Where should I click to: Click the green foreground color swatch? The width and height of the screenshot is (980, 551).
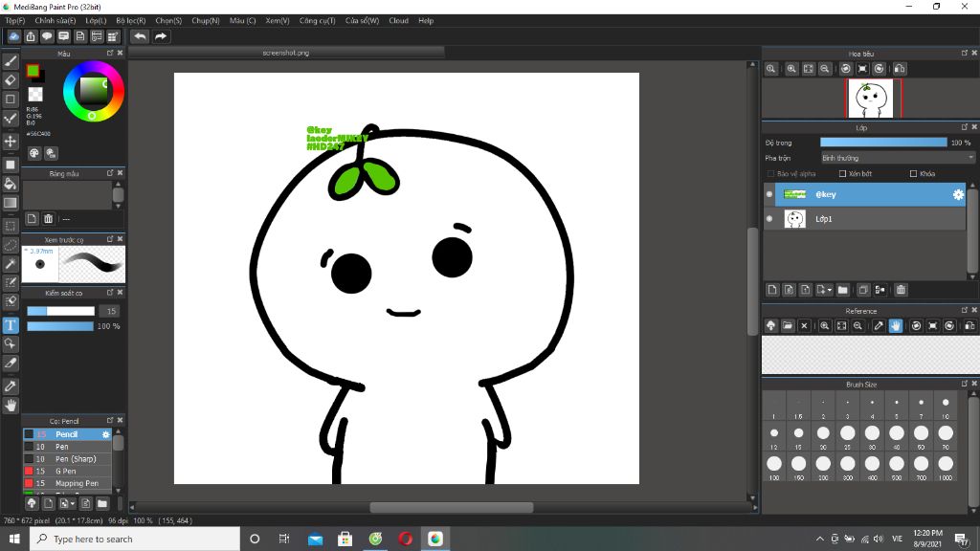pos(33,71)
